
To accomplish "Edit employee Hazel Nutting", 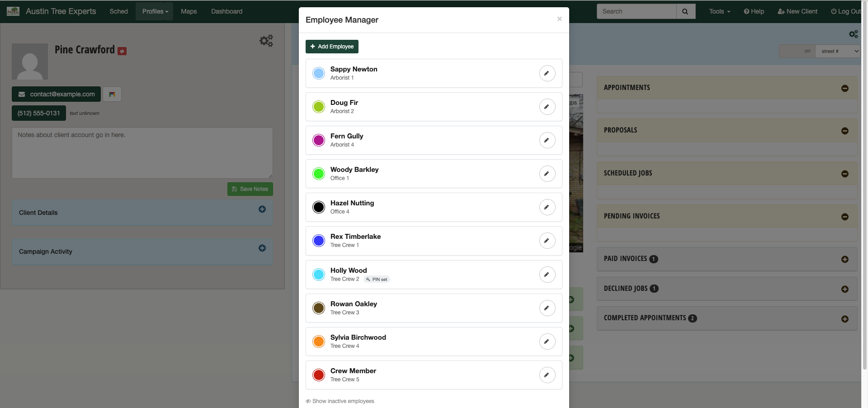I will (547, 207).
